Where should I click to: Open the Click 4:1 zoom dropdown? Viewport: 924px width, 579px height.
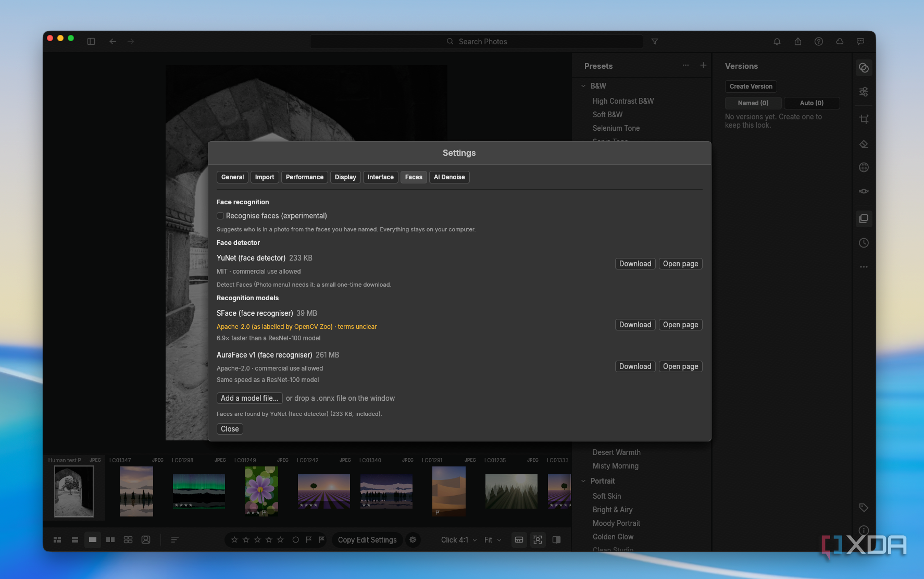click(x=459, y=540)
